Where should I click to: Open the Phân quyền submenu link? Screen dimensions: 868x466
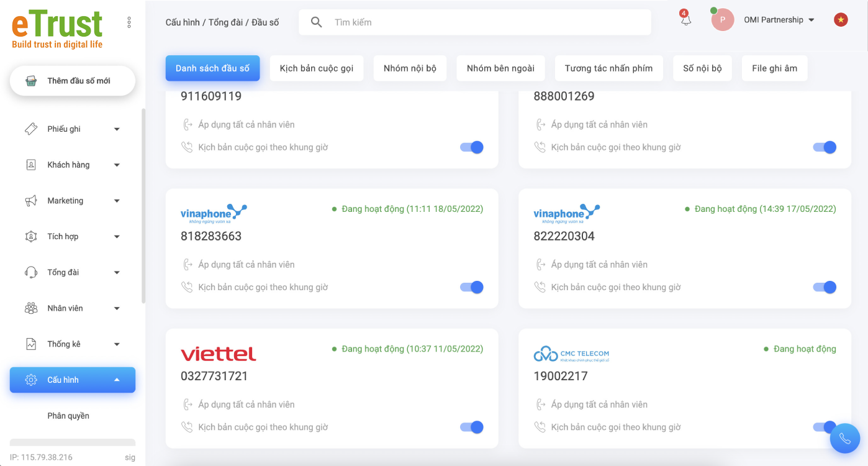(68, 416)
